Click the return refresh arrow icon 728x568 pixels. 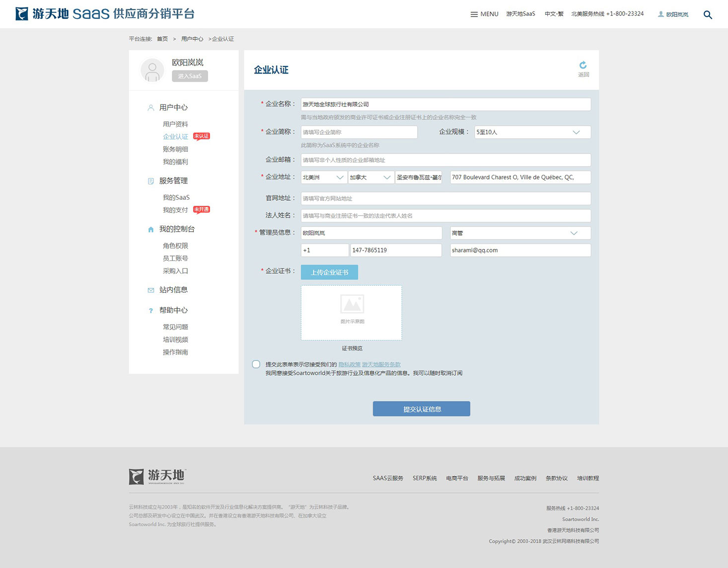tap(583, 65)
